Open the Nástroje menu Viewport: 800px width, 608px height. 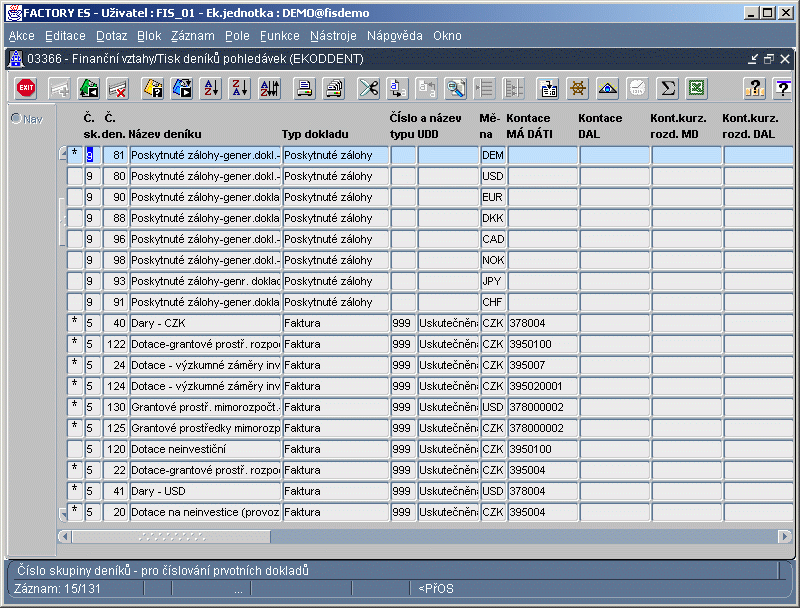pyautogui.click(x=333, y=36)
